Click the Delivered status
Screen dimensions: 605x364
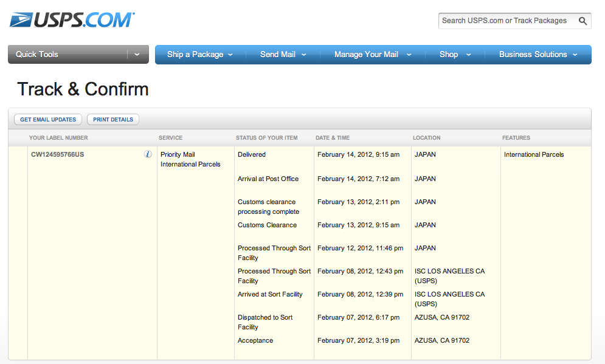[x=252, y=154]
